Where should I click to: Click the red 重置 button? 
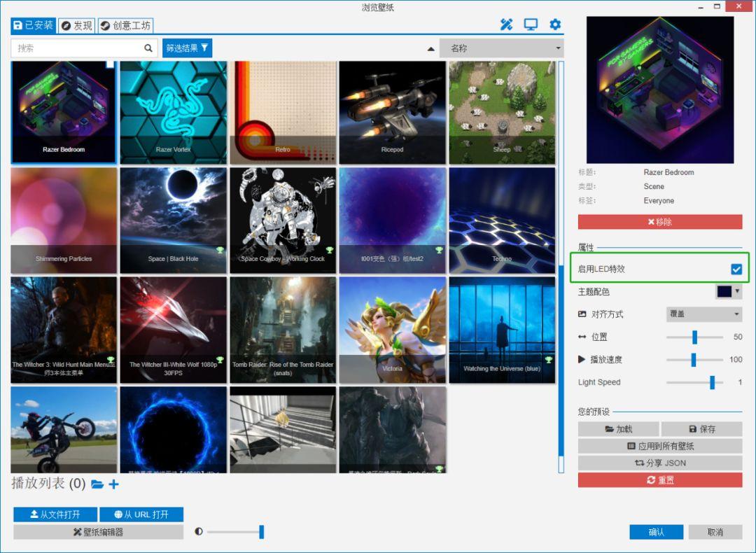click(660, 480)
